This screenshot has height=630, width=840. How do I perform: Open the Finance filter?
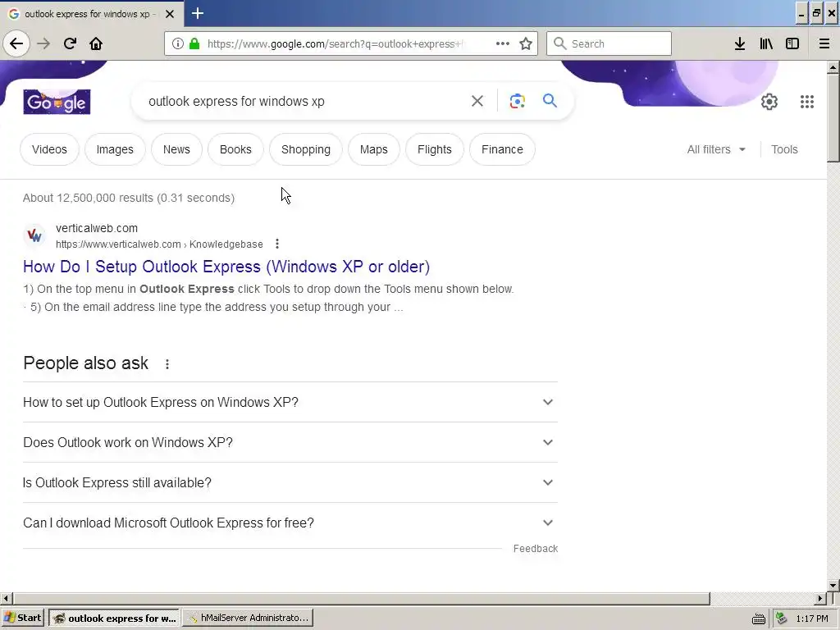pos(502,149)
